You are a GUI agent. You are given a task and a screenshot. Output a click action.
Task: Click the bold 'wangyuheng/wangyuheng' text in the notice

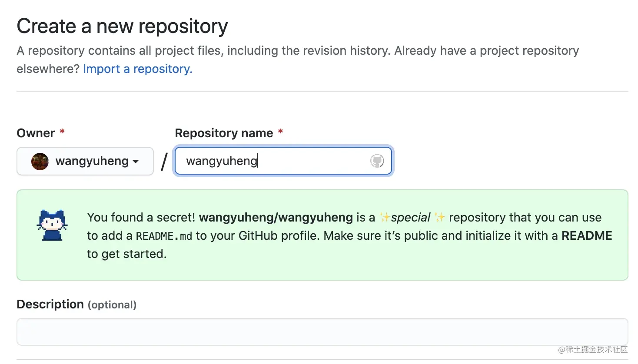coord(276,217)
